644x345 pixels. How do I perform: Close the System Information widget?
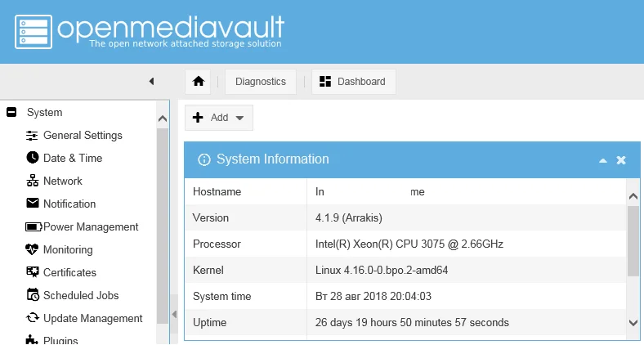click(621, 160)
